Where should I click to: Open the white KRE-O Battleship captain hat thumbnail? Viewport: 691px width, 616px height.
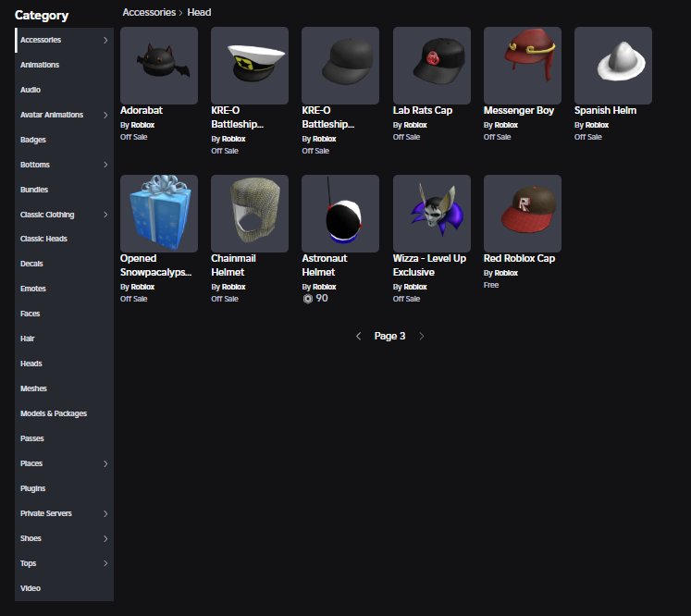pos(250,66)
